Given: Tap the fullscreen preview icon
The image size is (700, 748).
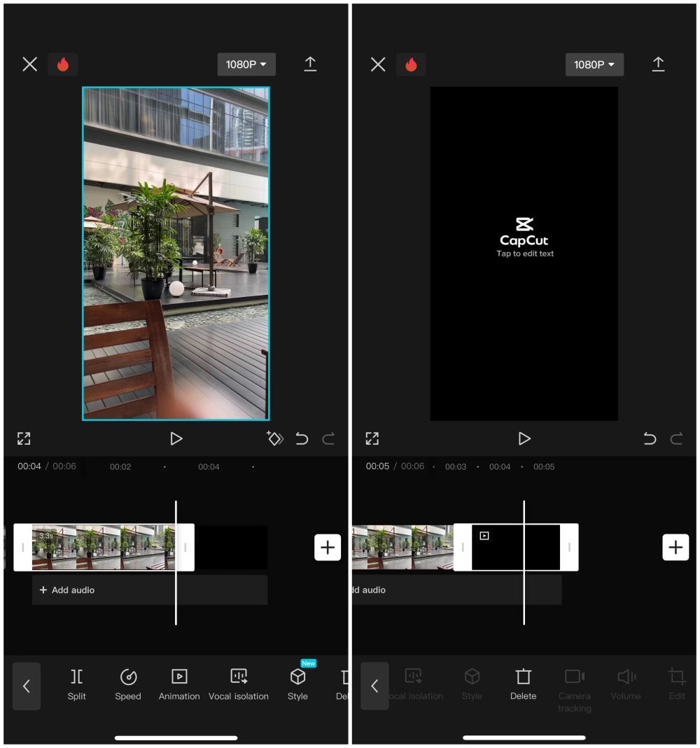Looking at the screenshot, I should [x=24, y=438].
